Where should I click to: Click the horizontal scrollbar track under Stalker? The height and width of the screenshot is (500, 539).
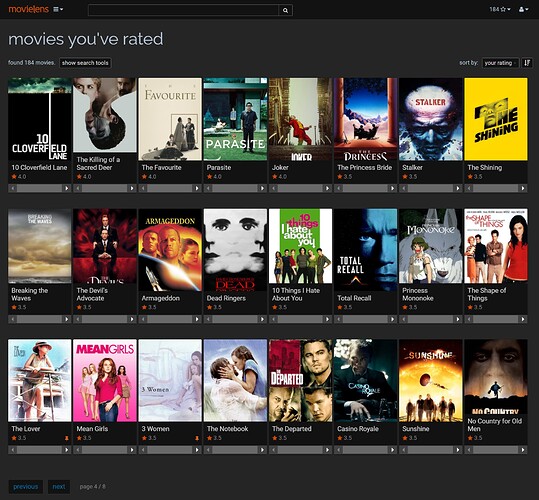[431, 188]
